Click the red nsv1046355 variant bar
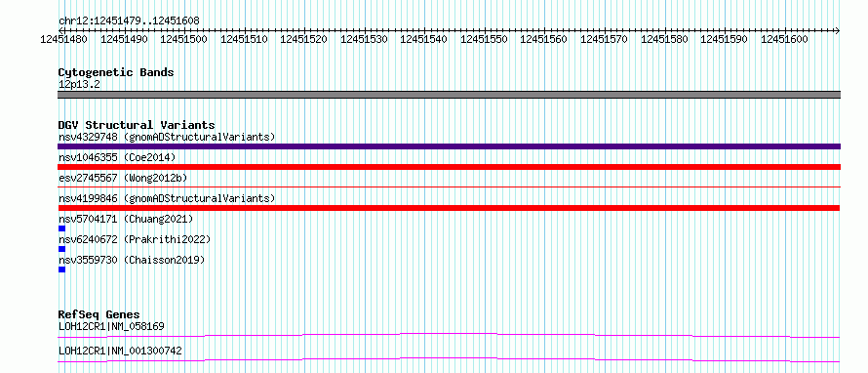868x373 pixels. click(x=449, y=167)
